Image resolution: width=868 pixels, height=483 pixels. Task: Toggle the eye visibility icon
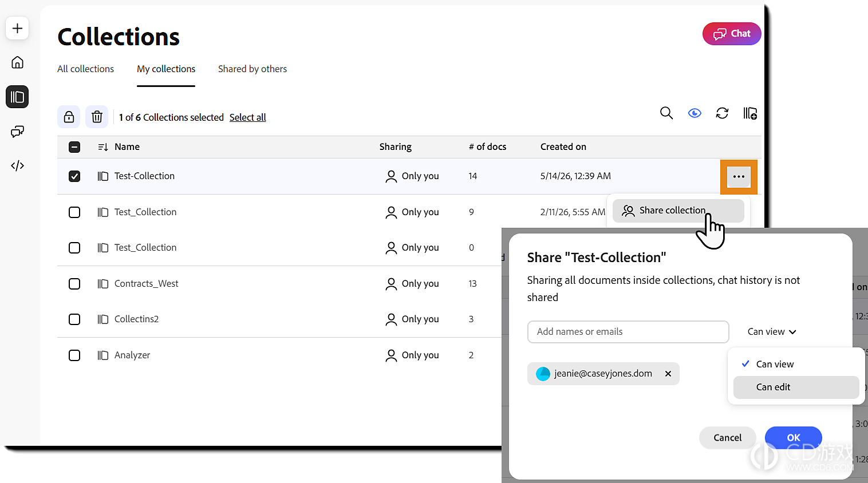(695, 113)
